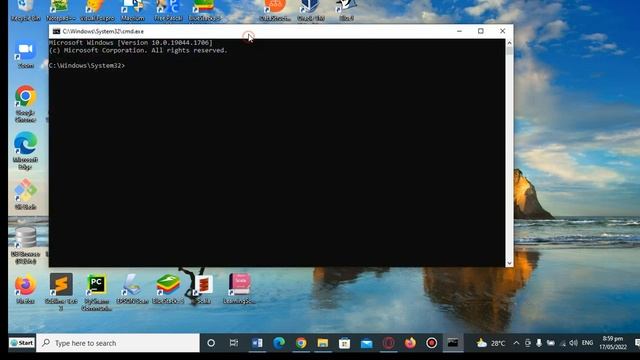Open the Sublime Text desktop shortcut
The image size is (640, 360).
point(61,291)
